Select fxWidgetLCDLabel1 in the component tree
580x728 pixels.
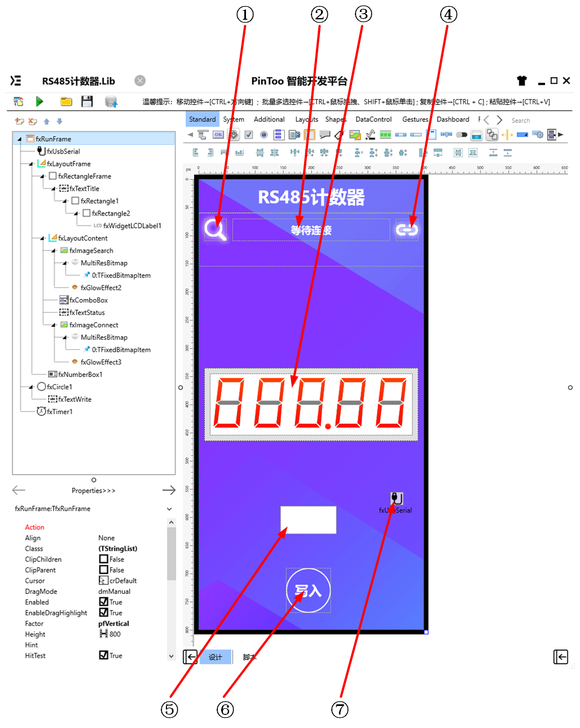pos(128,226)
